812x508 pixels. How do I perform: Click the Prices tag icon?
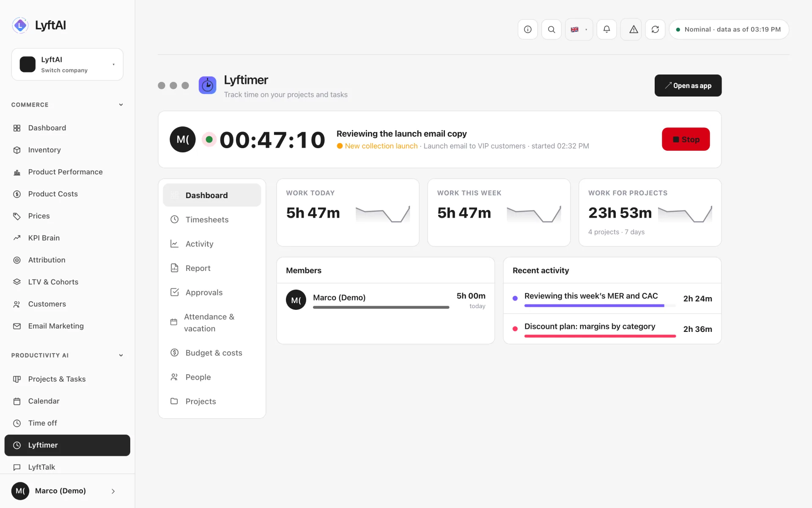click(x=17, y=216)
